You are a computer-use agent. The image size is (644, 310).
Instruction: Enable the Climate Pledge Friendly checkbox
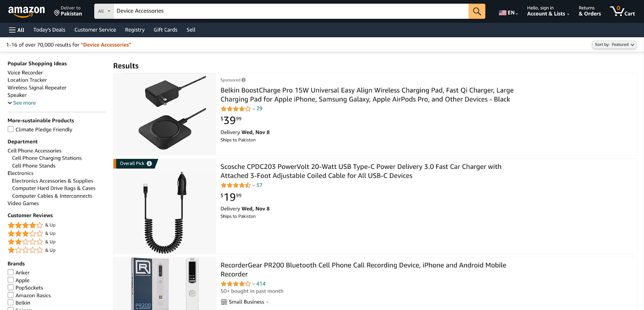11,129
